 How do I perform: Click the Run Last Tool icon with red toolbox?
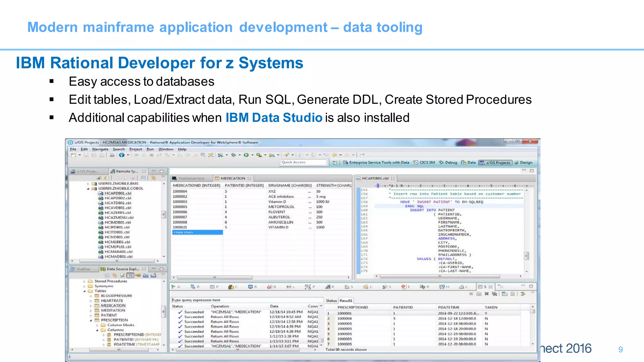click(258, 155)
